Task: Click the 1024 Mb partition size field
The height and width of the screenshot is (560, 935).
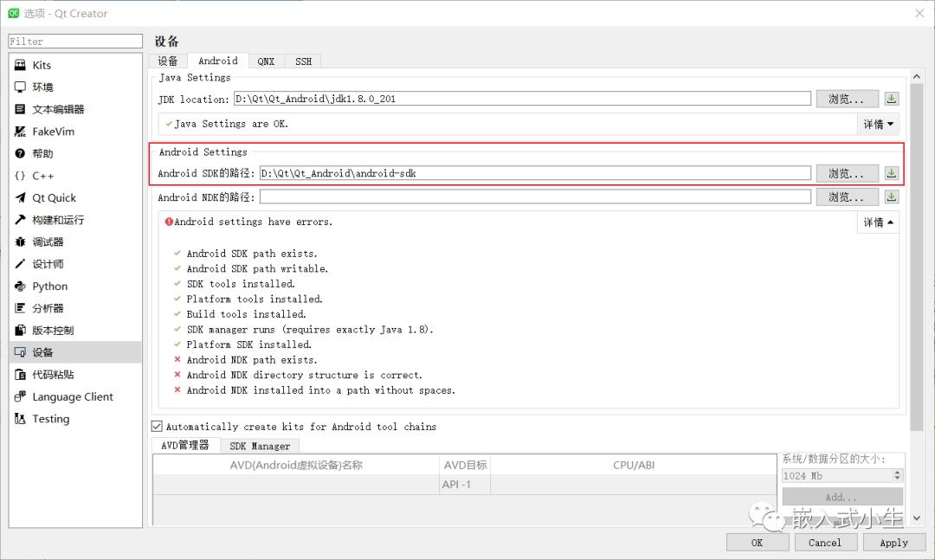Action: pyautogui.click(x=837, y=475)
